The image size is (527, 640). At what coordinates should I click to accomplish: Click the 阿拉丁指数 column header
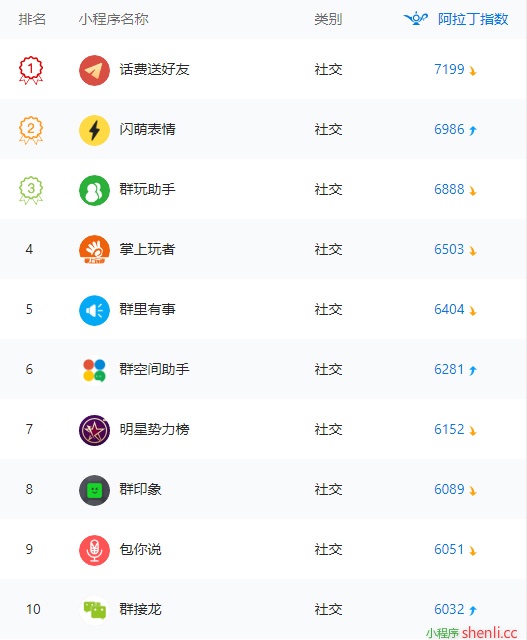point(473,19)
